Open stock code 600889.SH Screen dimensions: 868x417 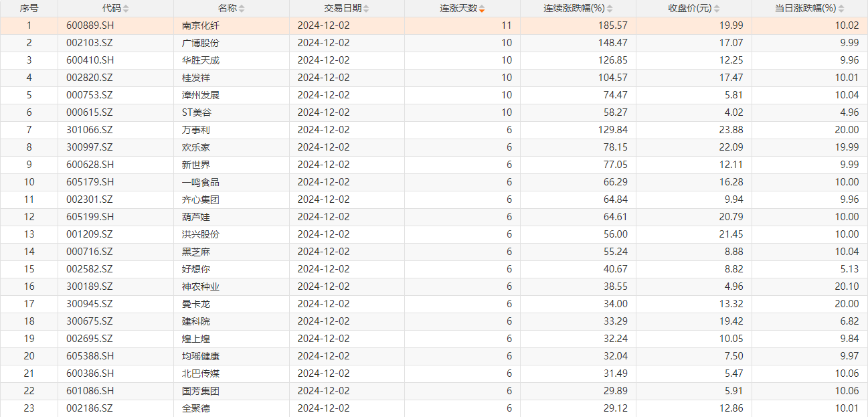point(90,25)
